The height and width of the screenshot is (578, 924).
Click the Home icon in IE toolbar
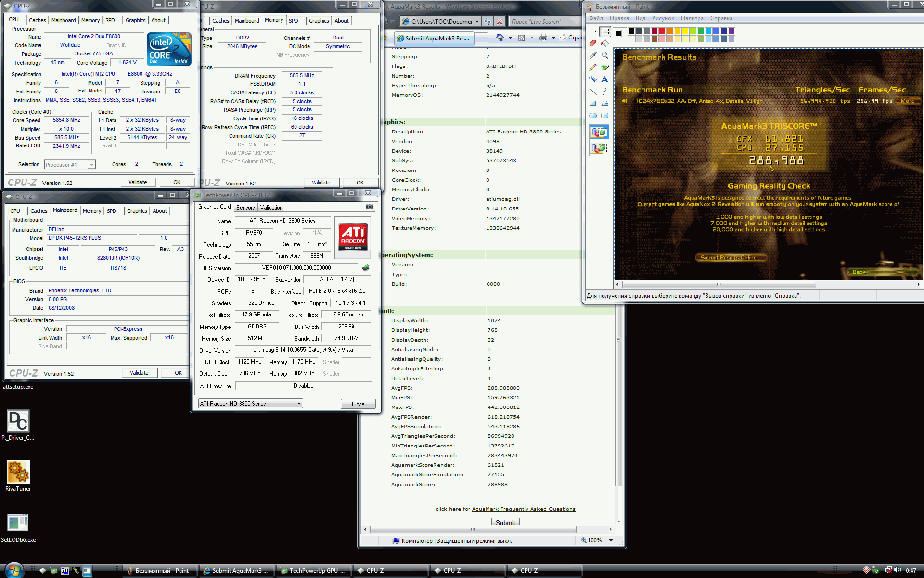[500, 38]
